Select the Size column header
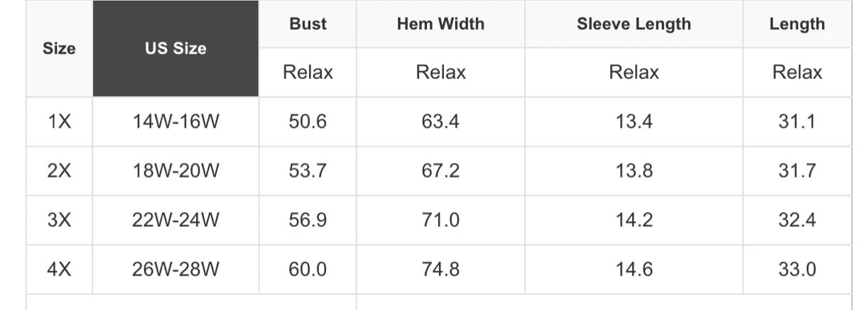868x310 pixels. (59, 49)
